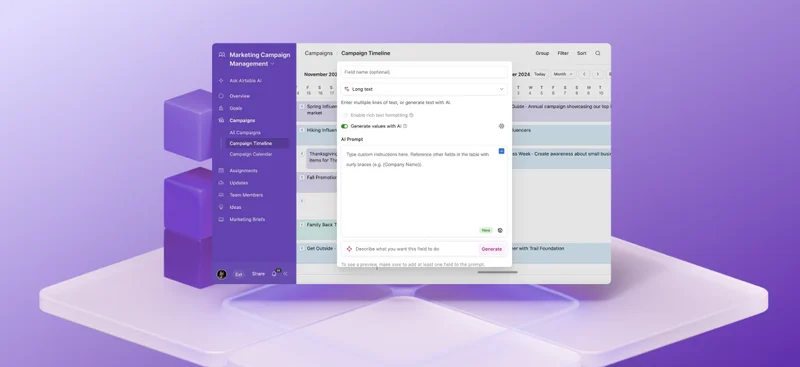Click the blue insert-field icon in AI prompt

[x=502, y=151]
